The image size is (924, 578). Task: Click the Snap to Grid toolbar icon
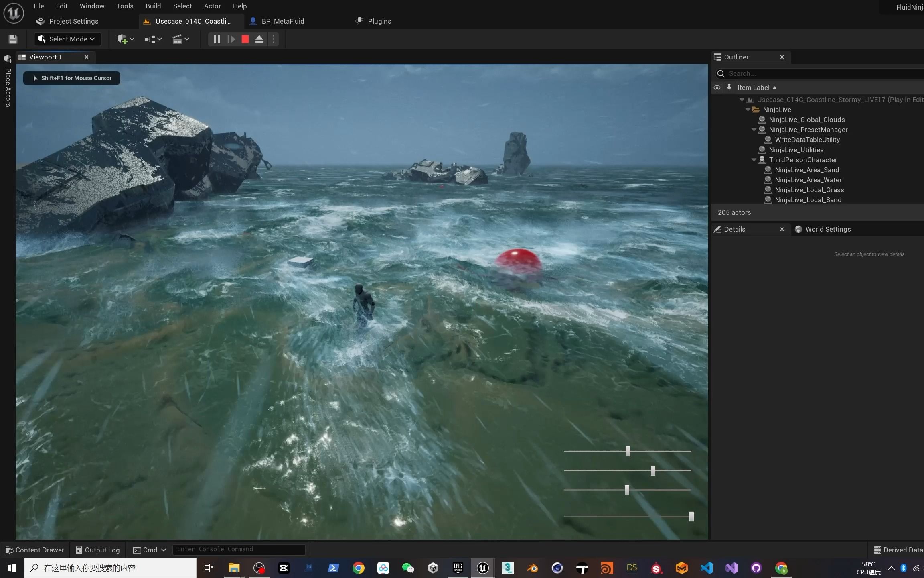point(152,39)
